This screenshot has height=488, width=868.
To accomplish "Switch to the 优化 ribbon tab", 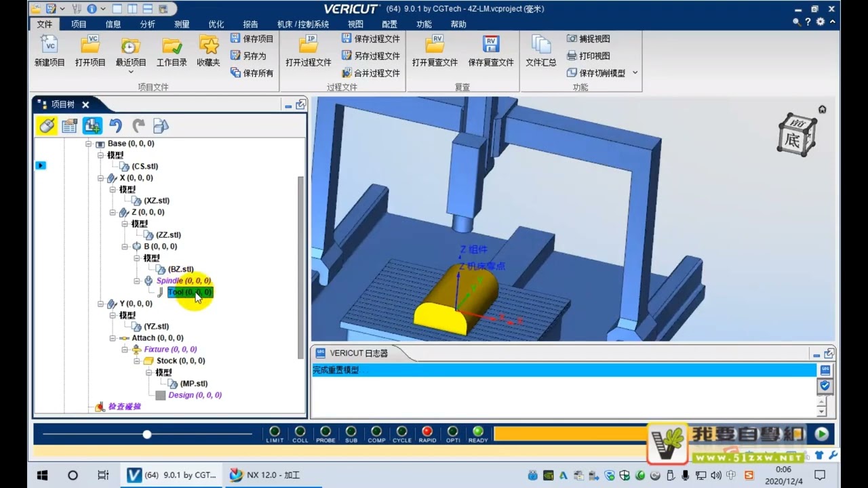I will pyautogui.click(x=216, y=24).
